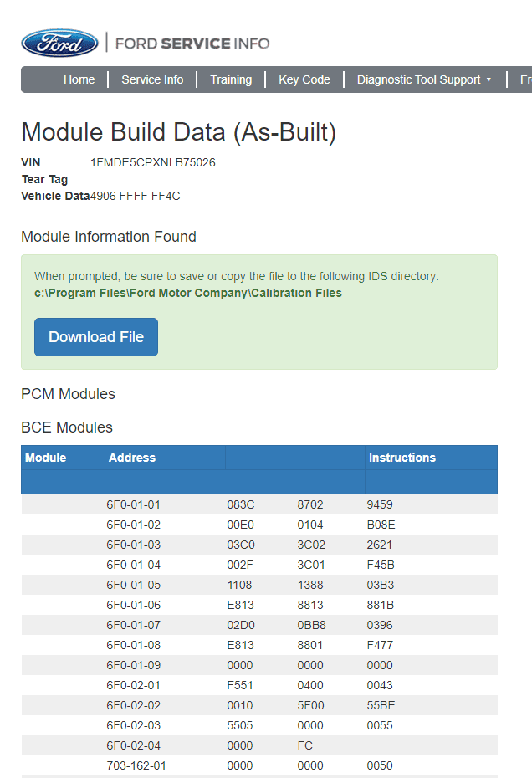532x778 pixels.
Task: Click the partially visible last nav item
Action: 525,79
